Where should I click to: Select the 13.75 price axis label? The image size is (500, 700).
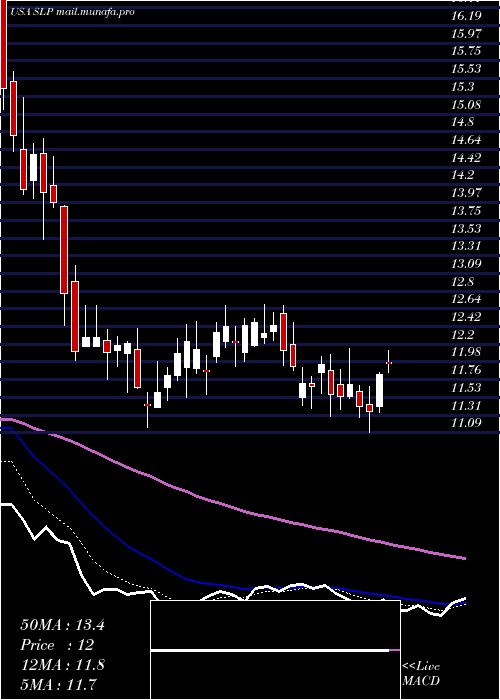[466, 211]
